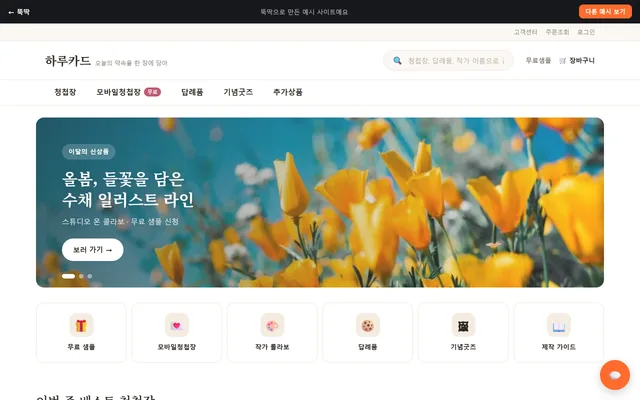
Task: Open the 작가 콜라보 card label
Action: pos(272,347)
